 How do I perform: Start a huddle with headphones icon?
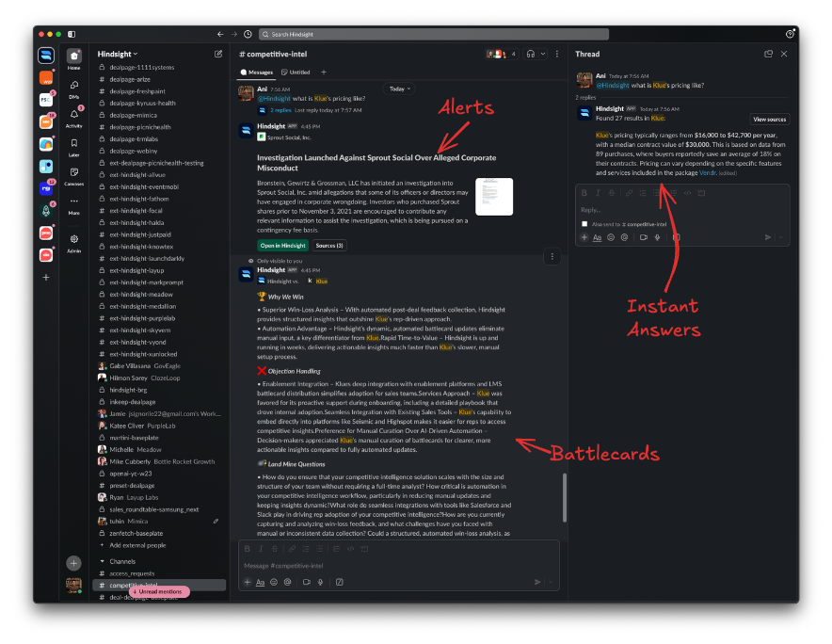530,54
